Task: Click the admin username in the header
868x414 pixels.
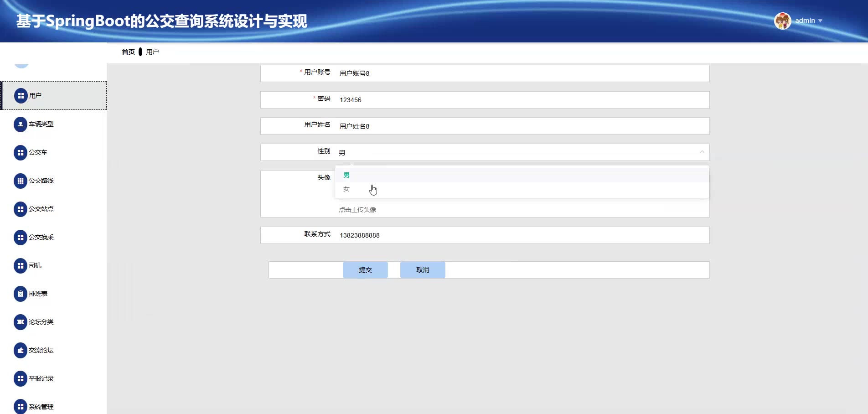Action: tap(805, 21)
